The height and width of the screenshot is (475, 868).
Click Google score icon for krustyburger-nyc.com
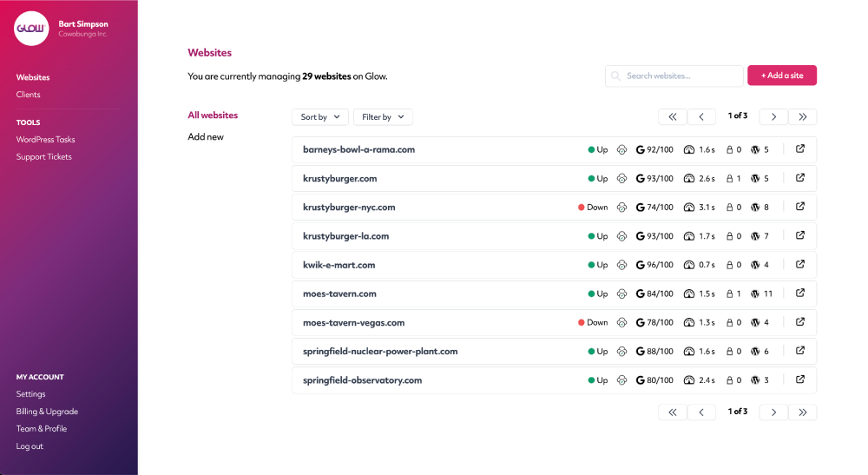640,207
